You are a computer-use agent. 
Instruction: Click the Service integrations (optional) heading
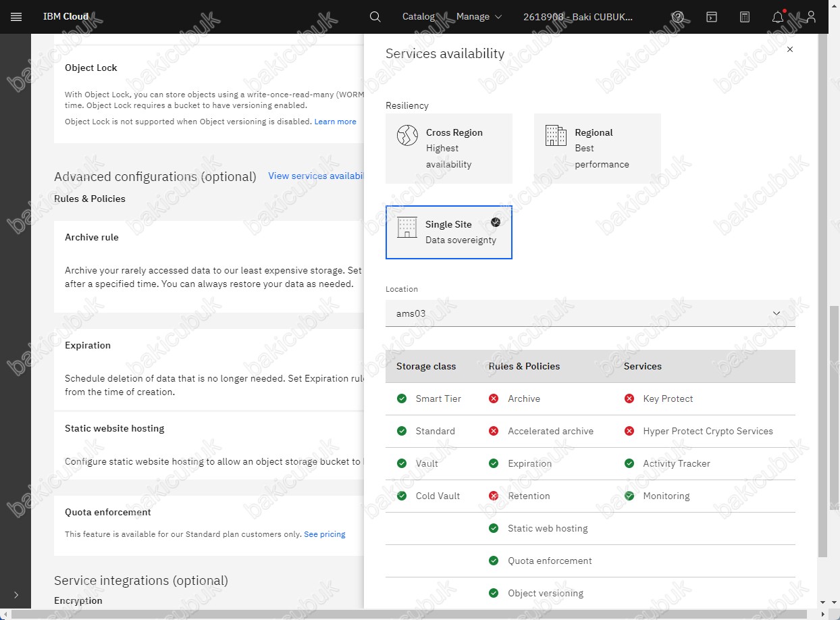pyautogui.click(x=141, y=580)
